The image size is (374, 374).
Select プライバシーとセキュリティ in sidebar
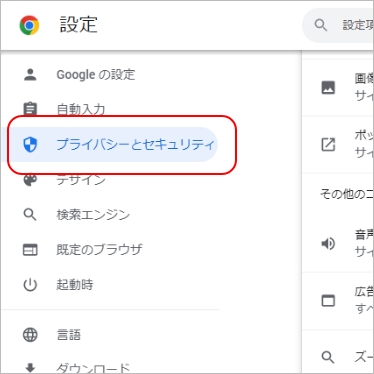[x=110, y=145]
